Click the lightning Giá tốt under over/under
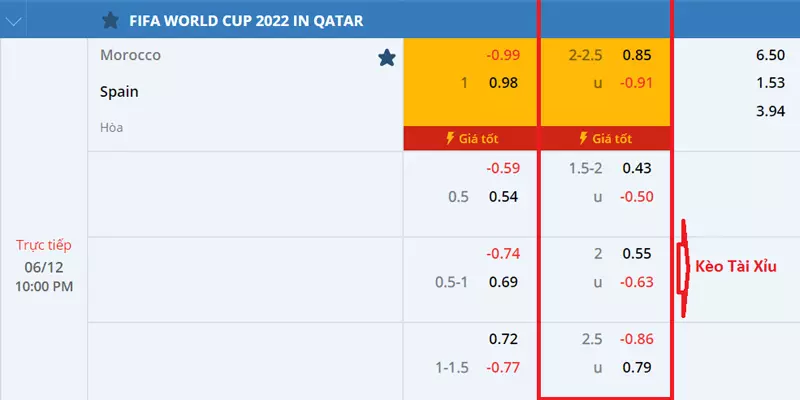 606,138
